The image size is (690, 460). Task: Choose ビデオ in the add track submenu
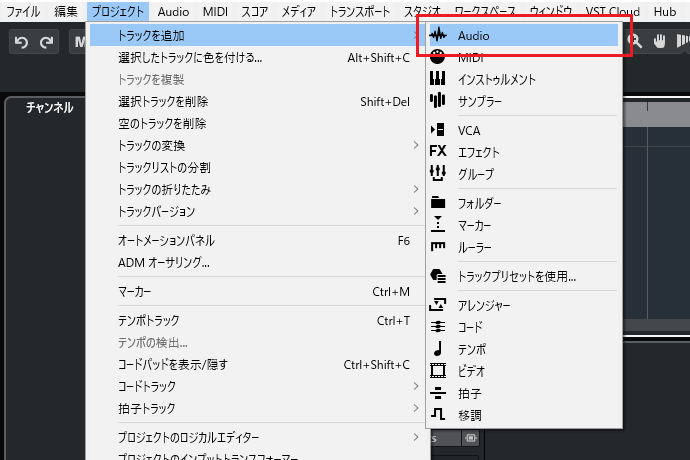coord(524,371)
